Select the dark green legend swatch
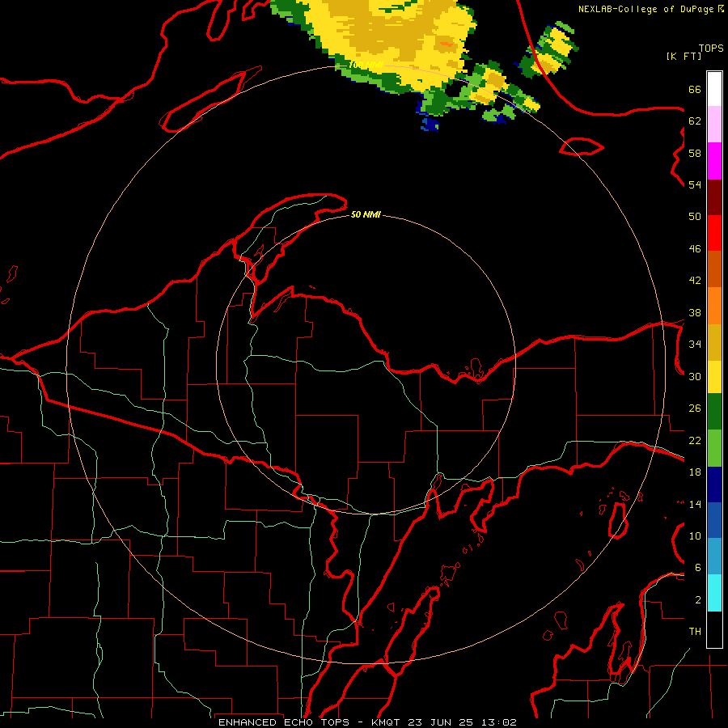 tap(714, 412)
